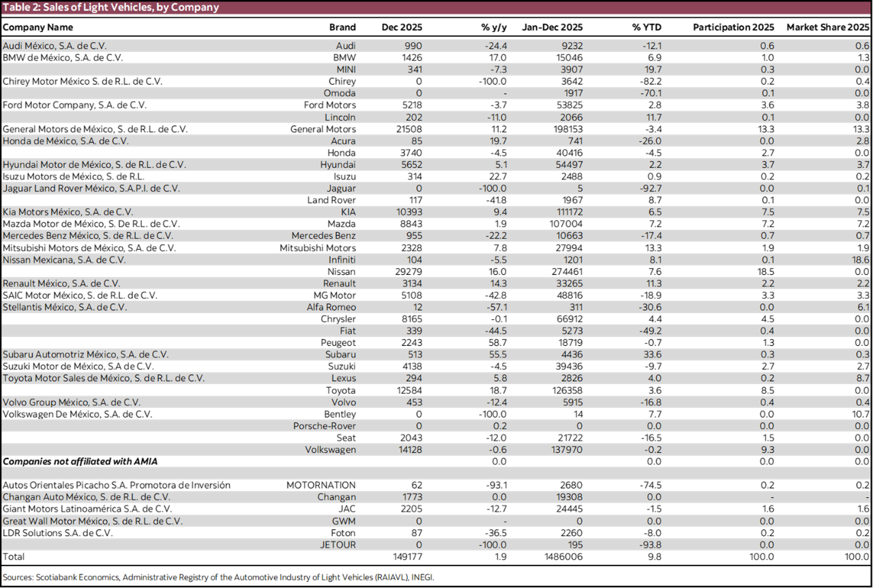Select the Audi México, S.A. de C.V. company name

pyautogui.click(x=55, y=46)
